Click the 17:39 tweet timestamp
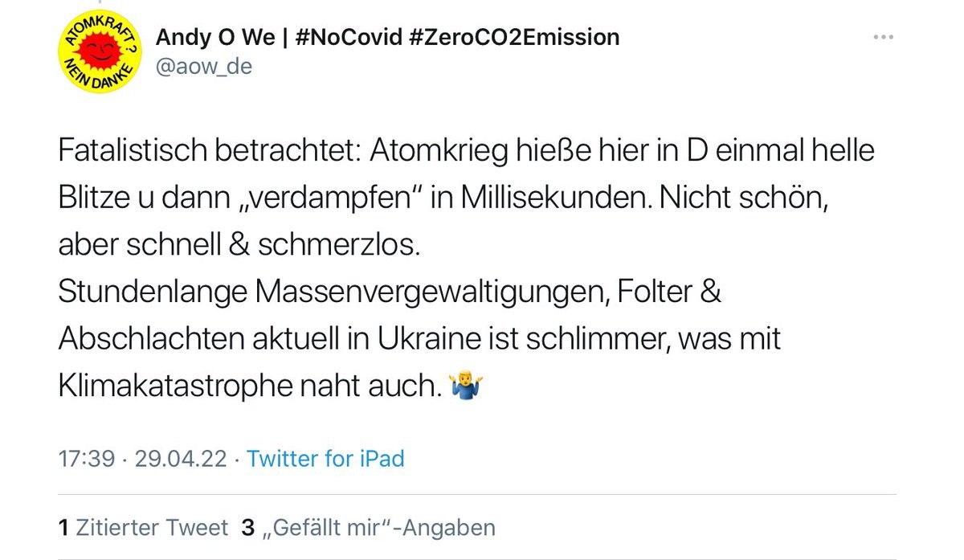964x560 pixels. (87, 459)
